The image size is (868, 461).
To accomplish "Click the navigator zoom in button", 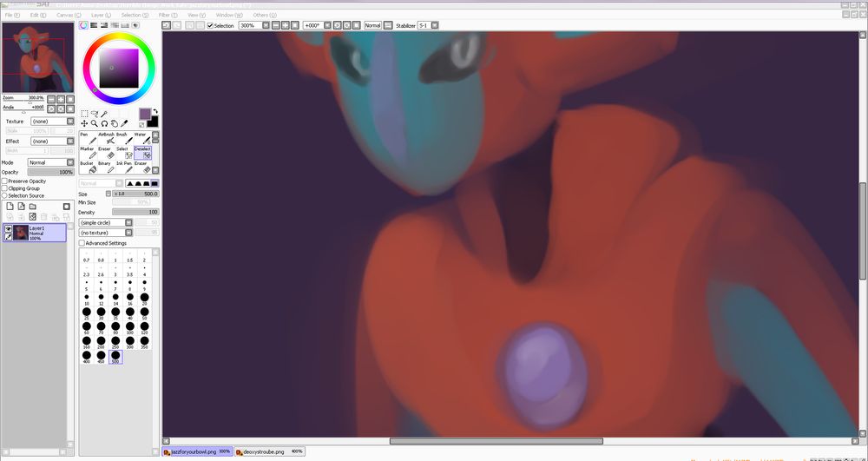I will point(61,100).
